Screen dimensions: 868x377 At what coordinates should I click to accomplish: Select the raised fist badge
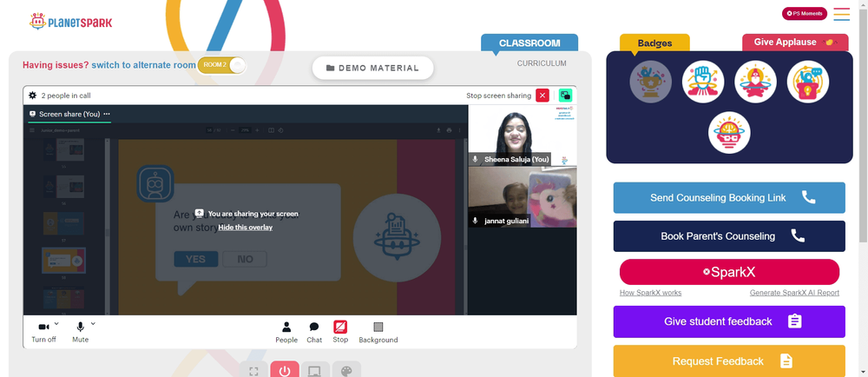click(703, 82)
